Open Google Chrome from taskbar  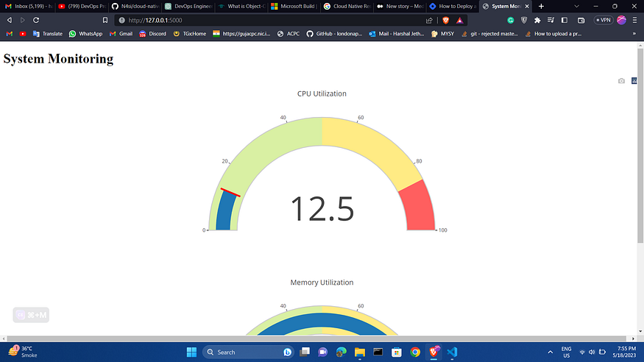tap(415, 352)
